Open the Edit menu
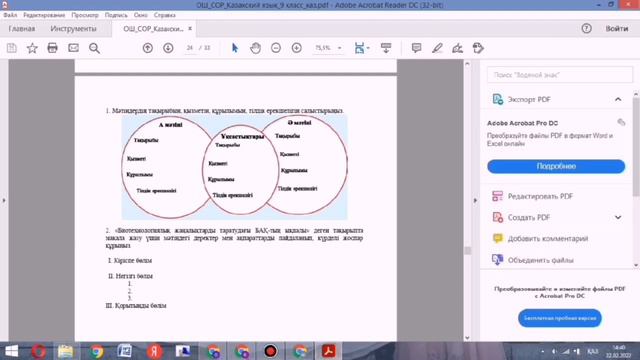Viewport: 640px width, 360px height. [x=44, y=15]
